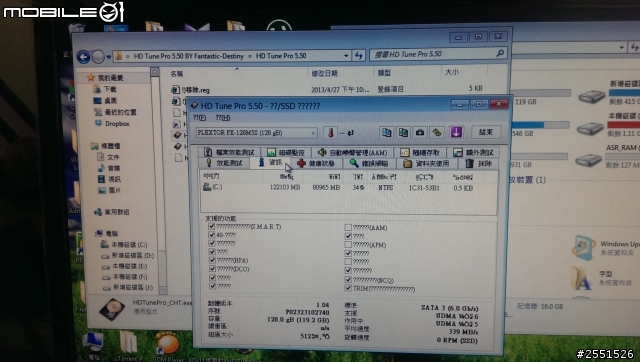Click the 結束 exit button
This screenshot has height=362, width=640.
[x=486, y=132]
